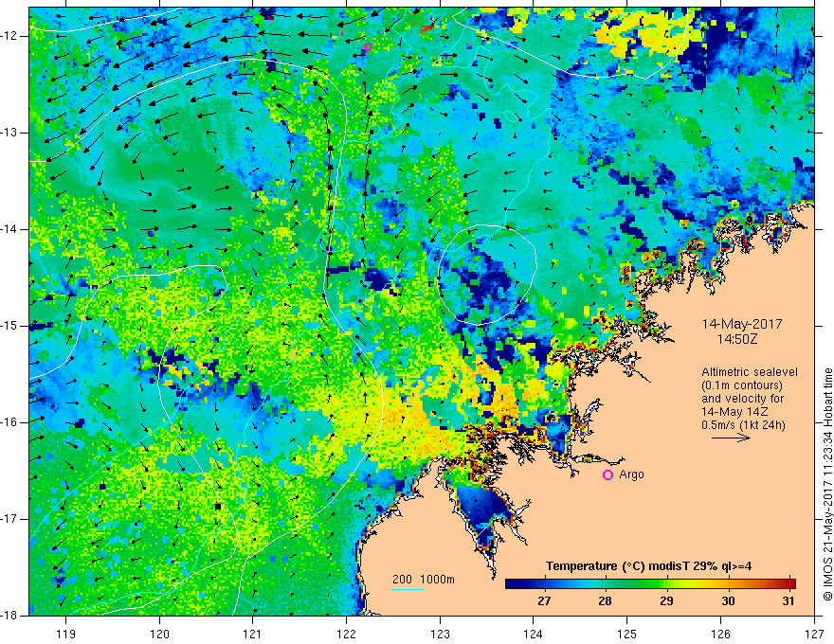Click longitude axis label 122

tap(346, 634)
